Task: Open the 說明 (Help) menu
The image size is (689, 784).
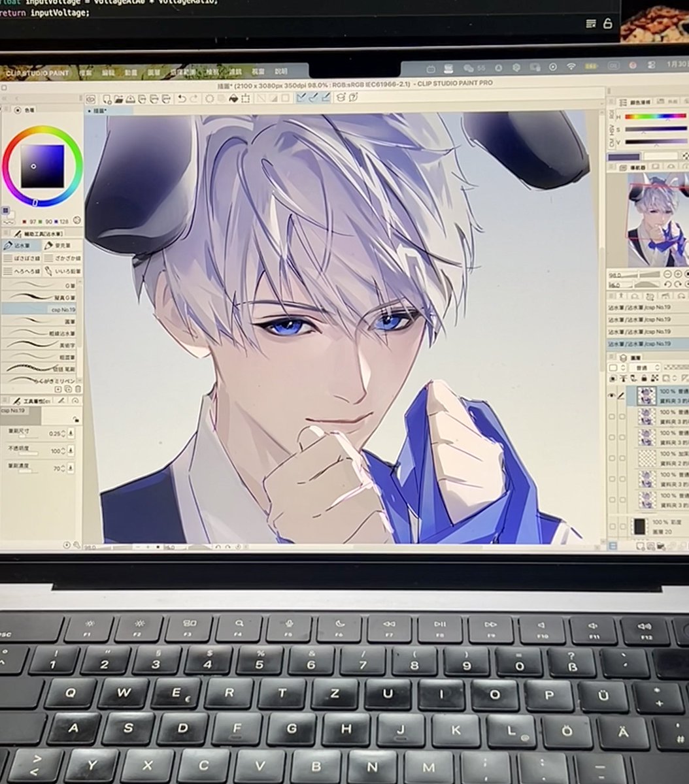Action: tap(280, 72)
